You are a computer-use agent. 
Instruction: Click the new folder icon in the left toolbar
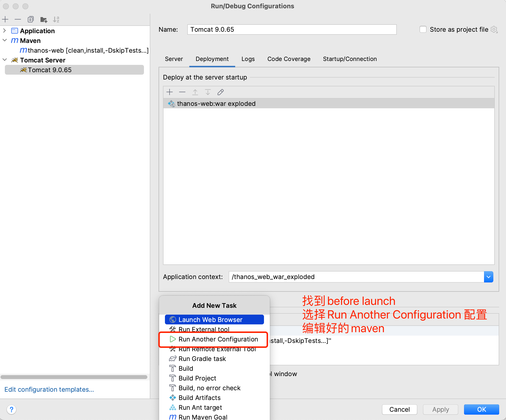(x=44, y=20)
